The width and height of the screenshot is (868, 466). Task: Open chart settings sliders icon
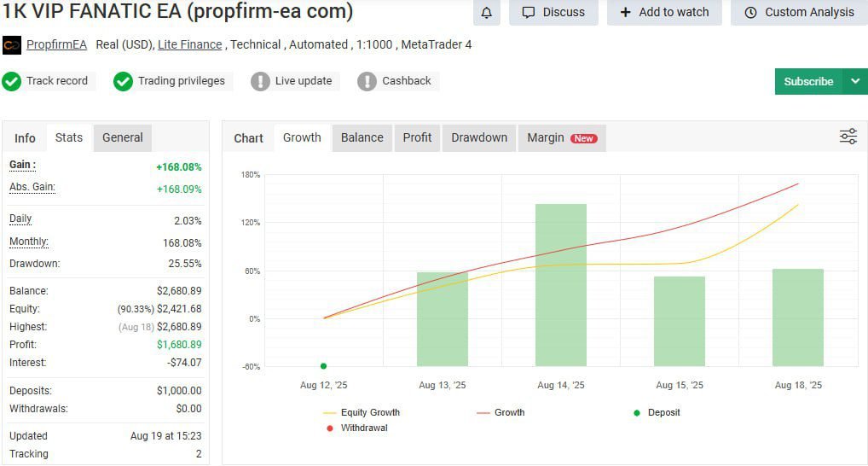tap(848, 137)
